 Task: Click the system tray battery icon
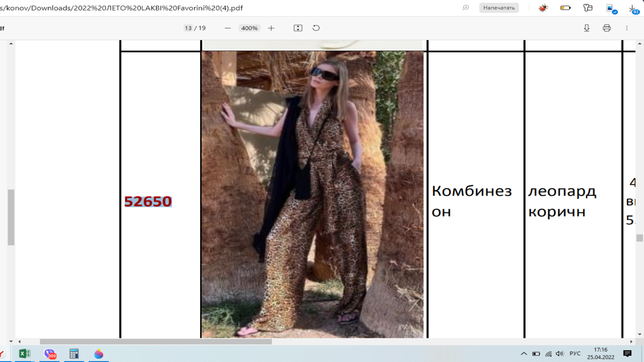point(536,354)
